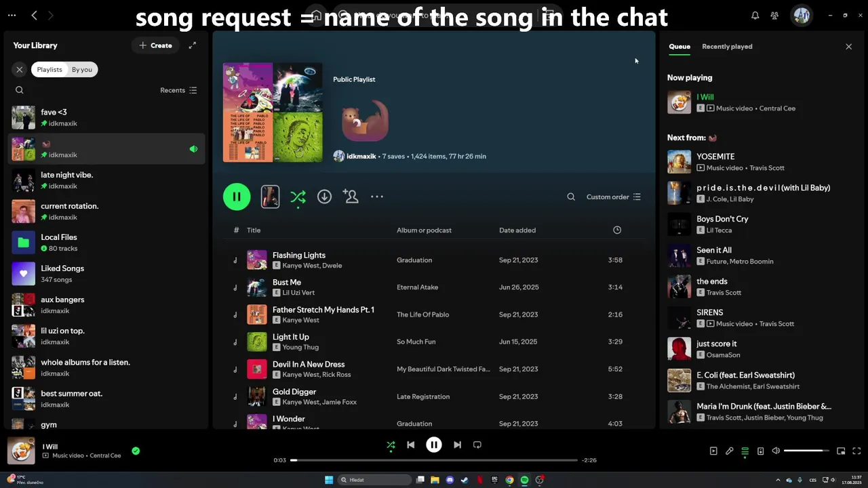This screenshot has height=488, width=868.
Task: Clear library filters with the X chip
Action: pyautogui.click(x=20, y=69)
